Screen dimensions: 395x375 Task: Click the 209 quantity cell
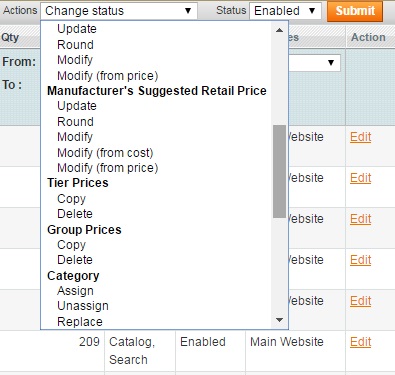pyautogui.click(x=89, y=342)
